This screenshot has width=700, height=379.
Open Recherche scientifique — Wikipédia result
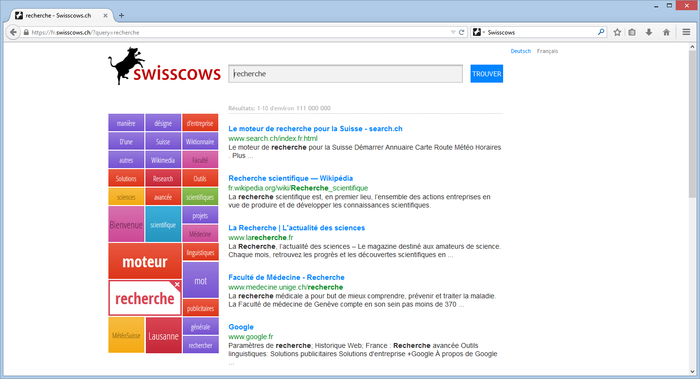(x=291, y=178)
